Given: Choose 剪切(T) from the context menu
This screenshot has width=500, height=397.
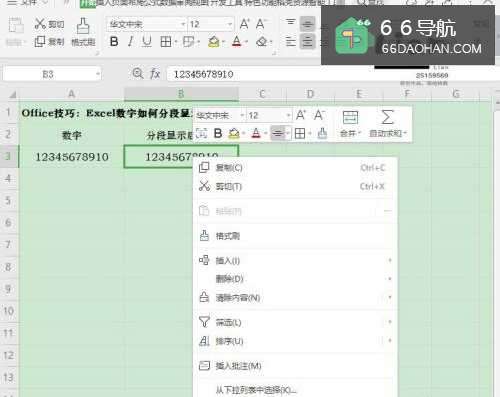Looking at the screenshot, I should click(x=295, y=186).
